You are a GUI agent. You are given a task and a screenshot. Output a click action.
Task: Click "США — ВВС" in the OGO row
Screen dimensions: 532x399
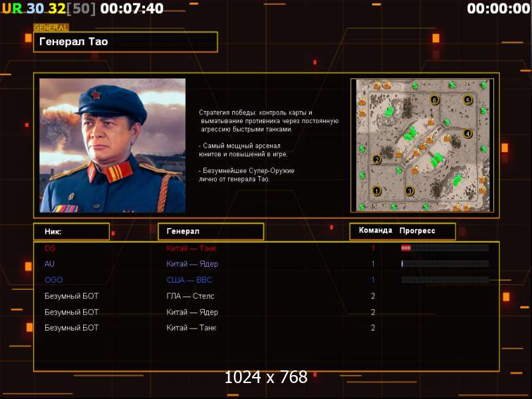coord(190,280)
